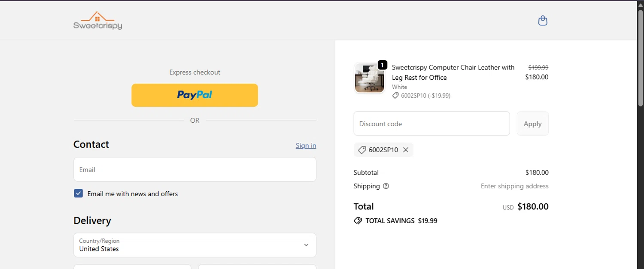Image resolution: width=644 pixels, height=269 pixels.
Task: Click the struck-through $199.99 price
Action: [538, 67]
